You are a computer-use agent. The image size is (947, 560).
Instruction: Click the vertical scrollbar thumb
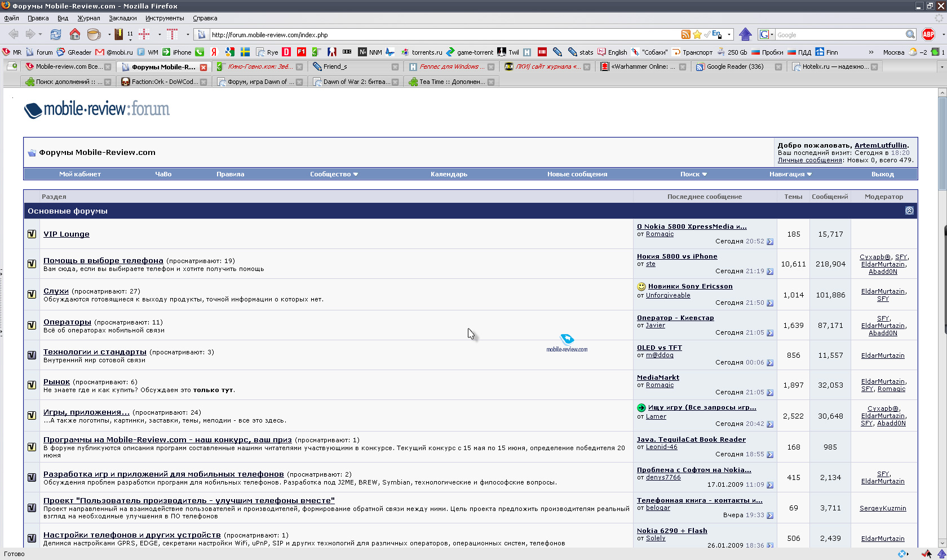[942, 143]
